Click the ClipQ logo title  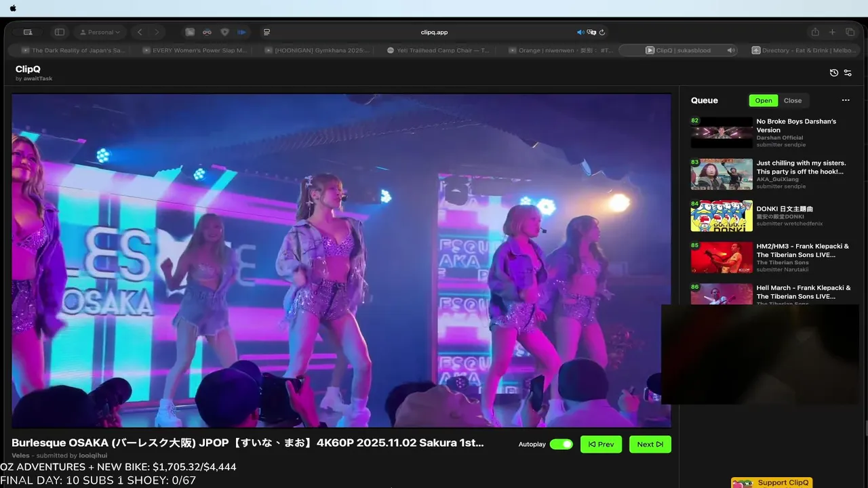tap(28, 69)
